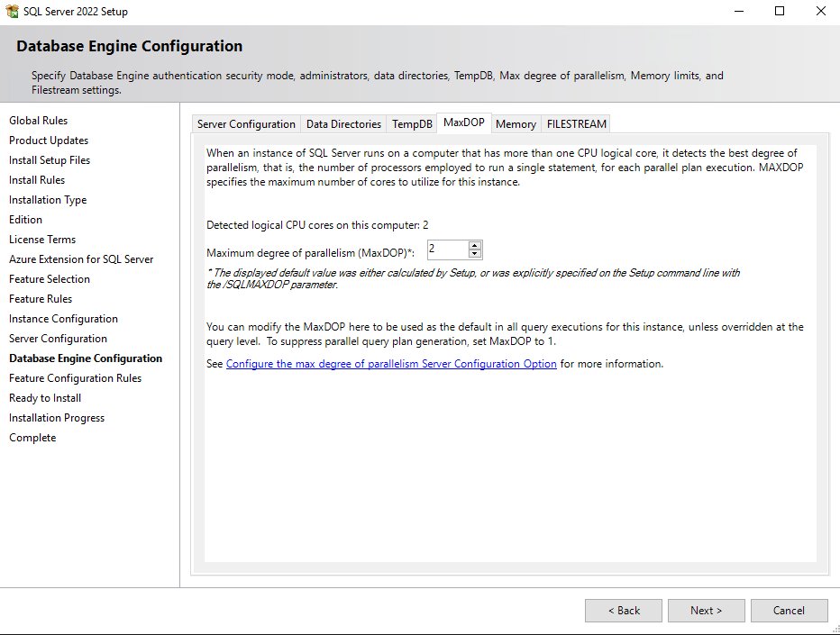Select Ready to Install step

(x=45, y=398)
